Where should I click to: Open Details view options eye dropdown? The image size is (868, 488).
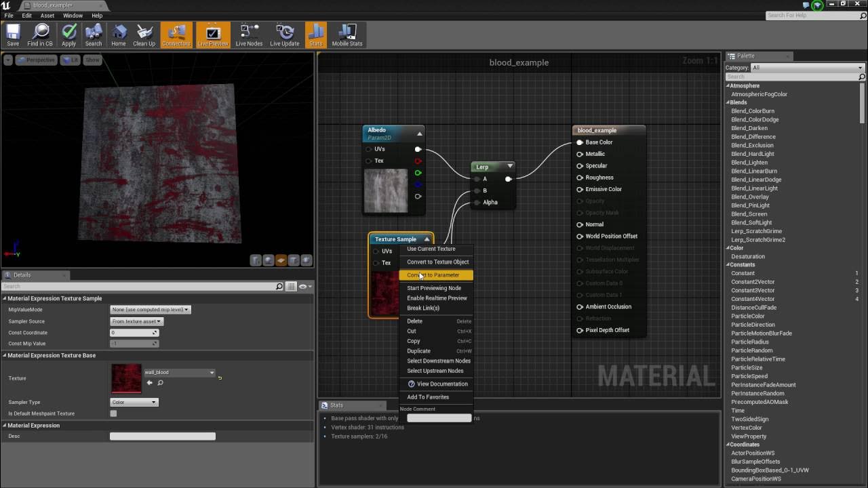[304, 286]
